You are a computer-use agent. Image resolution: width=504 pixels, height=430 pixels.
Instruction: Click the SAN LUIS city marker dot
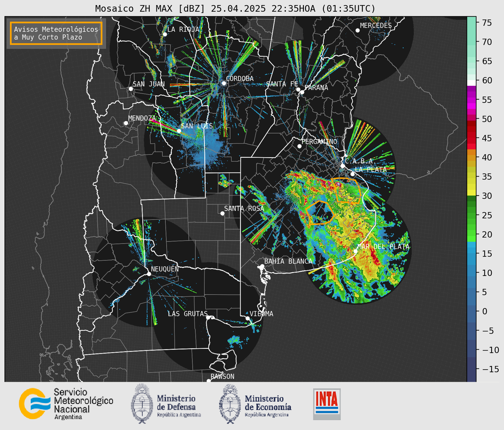pos(179,131)
